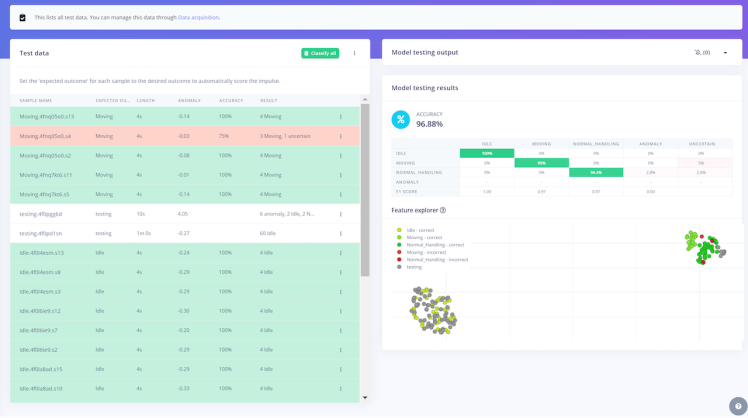Click the Classify all button
The width and height of the screenshot is (748, 418).
click(x=320, y=53)
